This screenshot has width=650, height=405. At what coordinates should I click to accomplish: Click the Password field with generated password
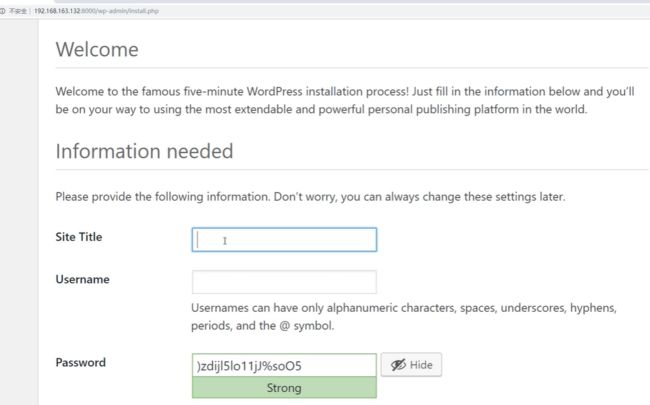284,365
